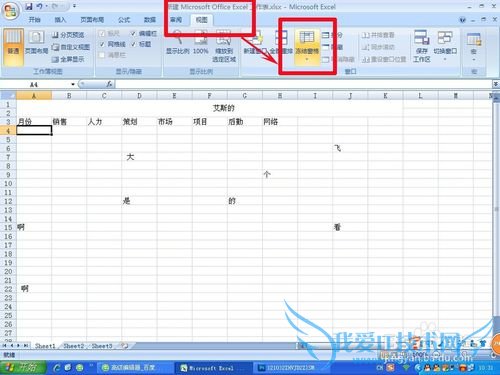Open the Freeze Panes (冻结窗格) dropdown
Viewport: 500px width, 375px height.
(307, 47)
